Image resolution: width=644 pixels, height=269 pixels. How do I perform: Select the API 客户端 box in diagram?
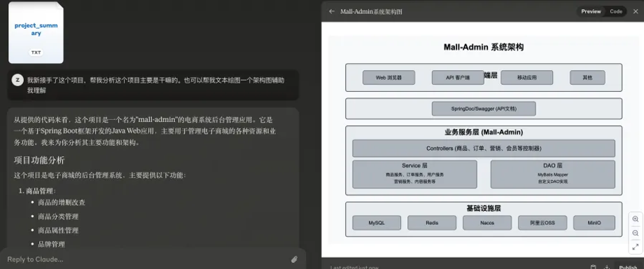(458, 77)
